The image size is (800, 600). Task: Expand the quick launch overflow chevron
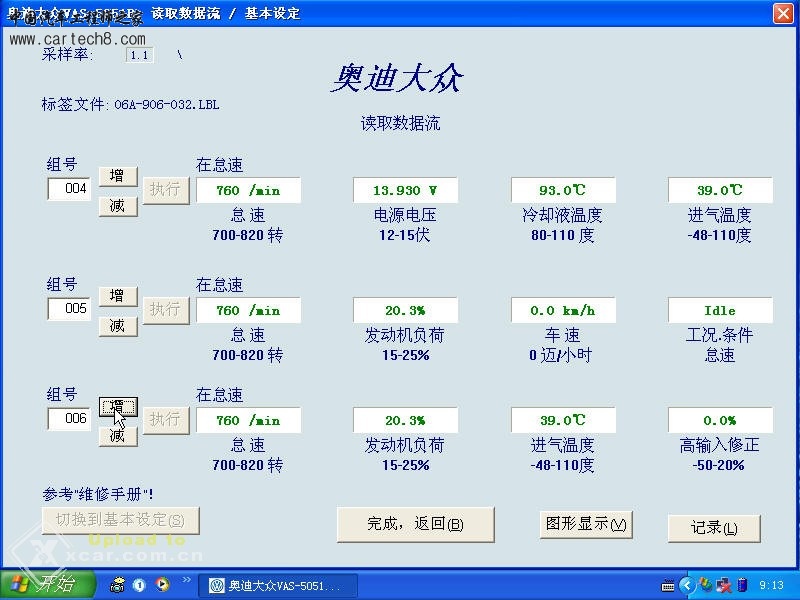[186, 580]
